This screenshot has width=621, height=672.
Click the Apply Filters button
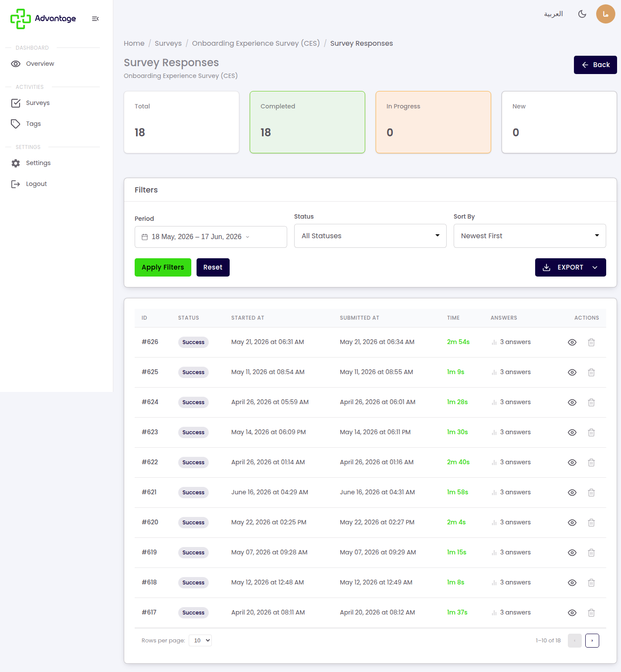click(163, 267)
